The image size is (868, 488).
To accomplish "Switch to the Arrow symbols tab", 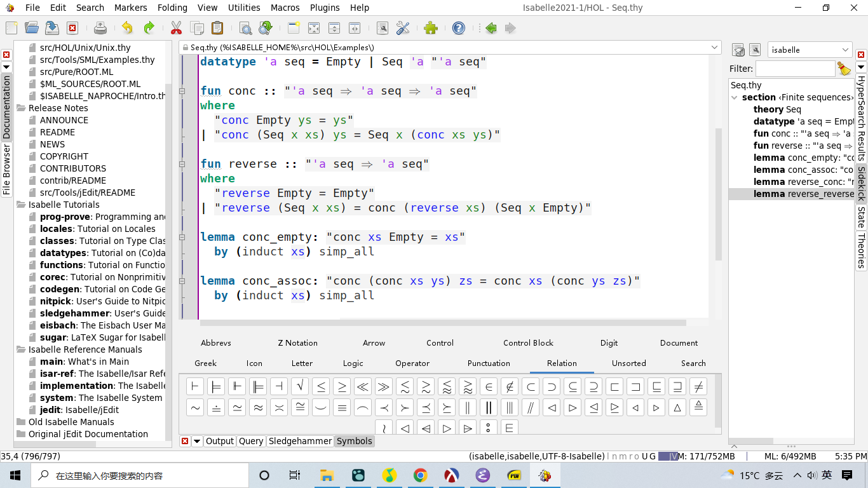I will coord(374,343).
